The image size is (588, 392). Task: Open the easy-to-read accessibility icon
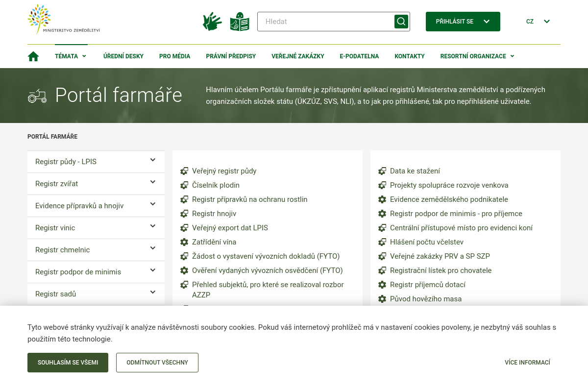pyautogui.click(x=240, y=22)
